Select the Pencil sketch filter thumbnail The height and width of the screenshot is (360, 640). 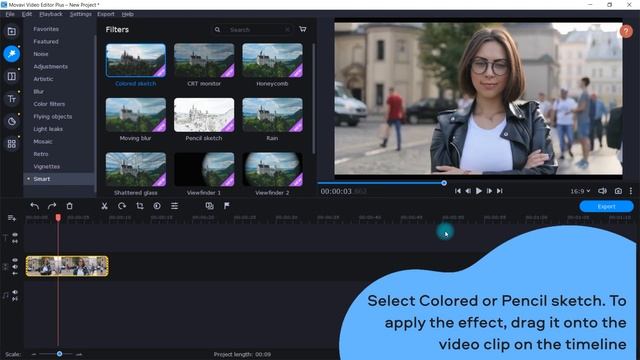point(204,115)
